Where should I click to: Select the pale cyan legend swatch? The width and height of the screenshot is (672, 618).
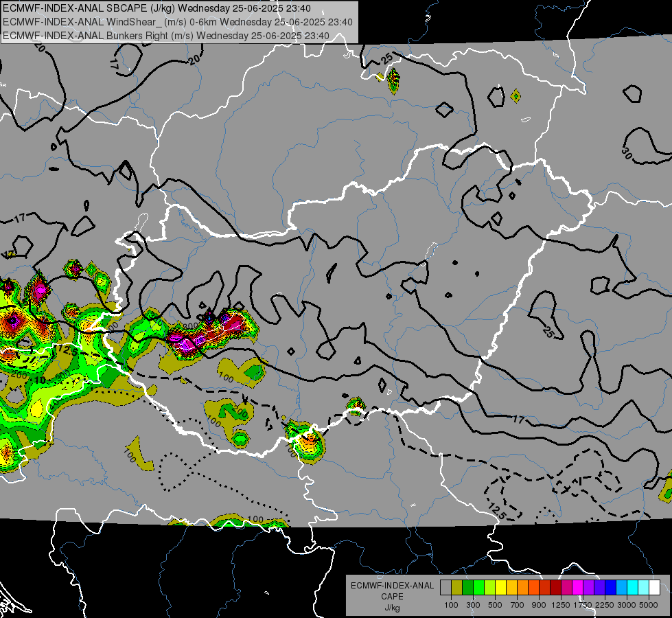[x=644, y=587]
